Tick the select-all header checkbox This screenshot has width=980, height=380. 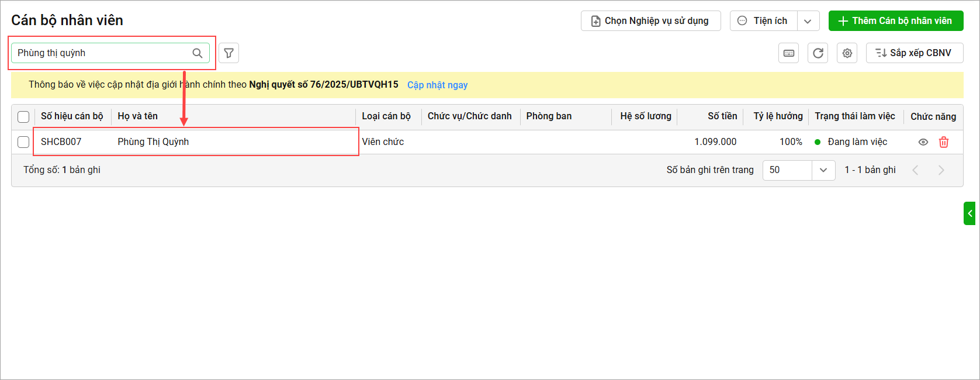[23, 117]
